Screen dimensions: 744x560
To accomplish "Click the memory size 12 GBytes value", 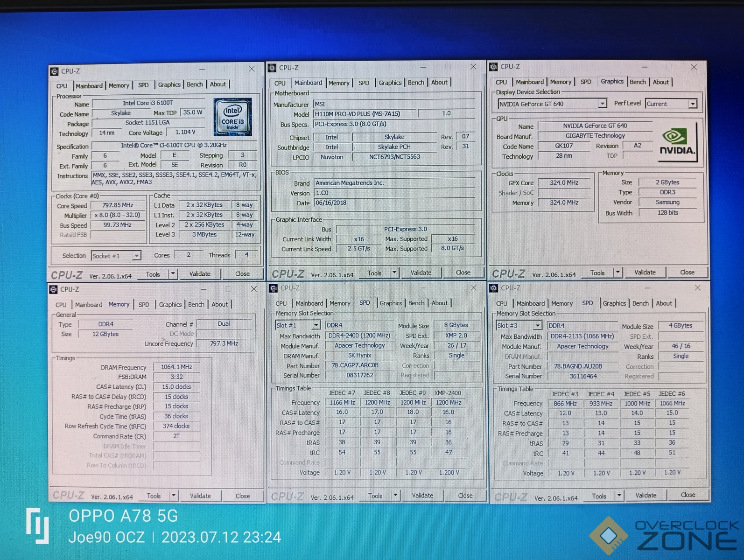I will [105, 334].
